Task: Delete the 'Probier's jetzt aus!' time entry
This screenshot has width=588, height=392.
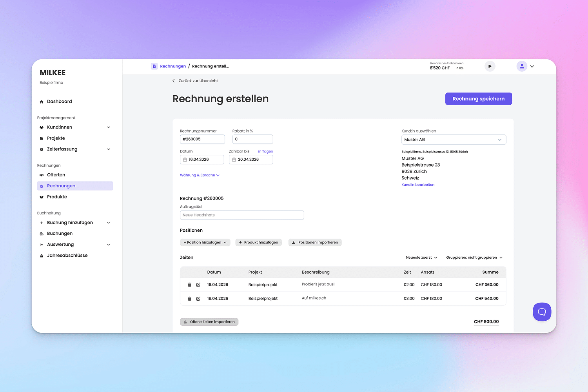Action: pyautogui.click(x=189, y=285)
